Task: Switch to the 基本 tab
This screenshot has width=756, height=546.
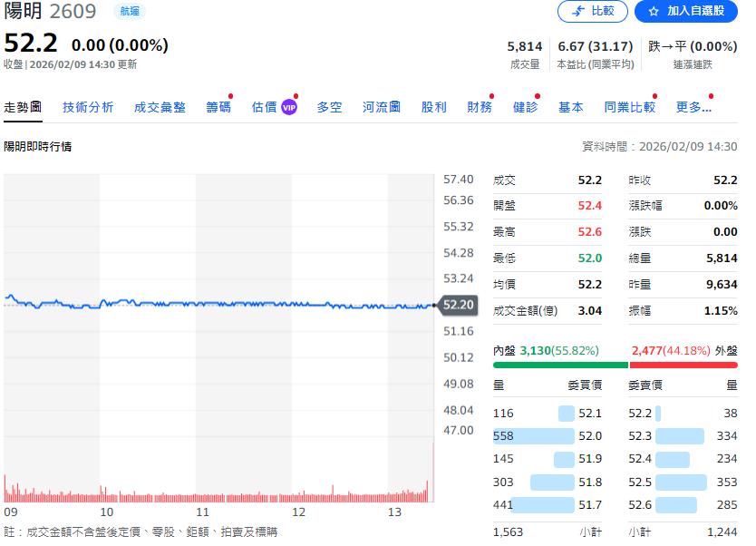Action: tap(571, 106)
